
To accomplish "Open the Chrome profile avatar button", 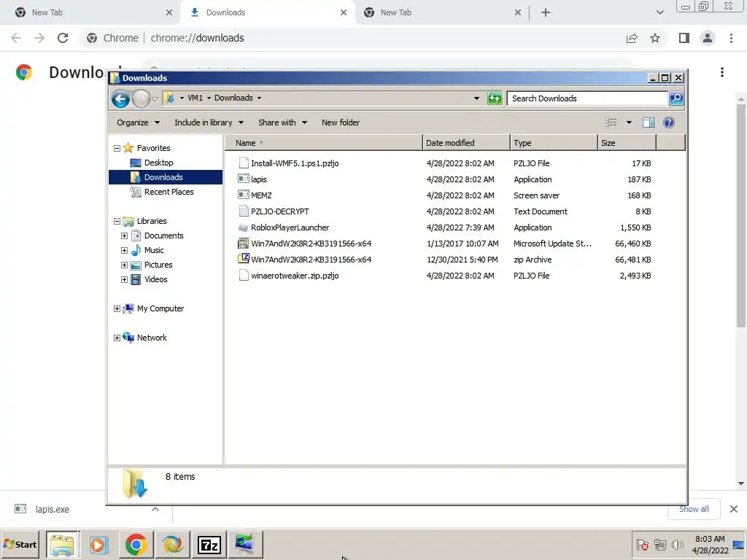I will coord(708,38).
